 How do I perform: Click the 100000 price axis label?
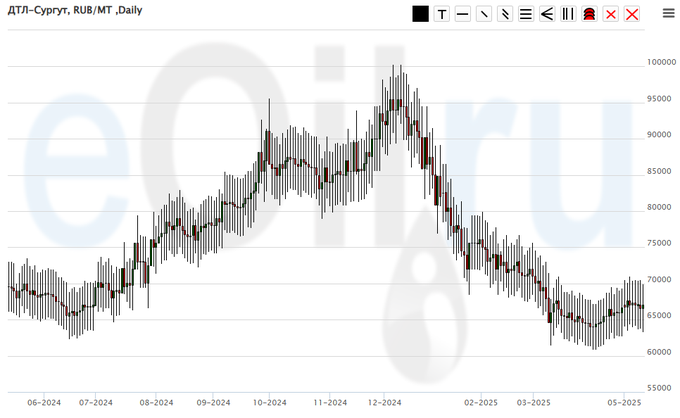pyautogui.click(x=660, y=63)
